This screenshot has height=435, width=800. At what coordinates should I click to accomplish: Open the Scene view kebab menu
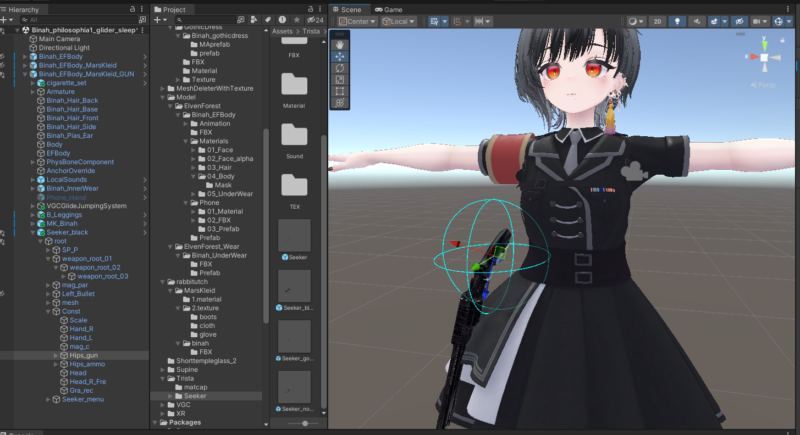pyautogui.click(x=788, y=9)
